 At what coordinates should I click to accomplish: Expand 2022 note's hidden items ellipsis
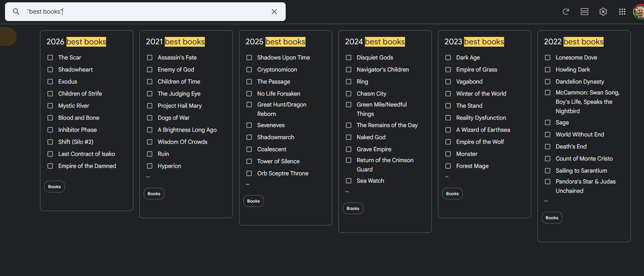pos(546,201)
